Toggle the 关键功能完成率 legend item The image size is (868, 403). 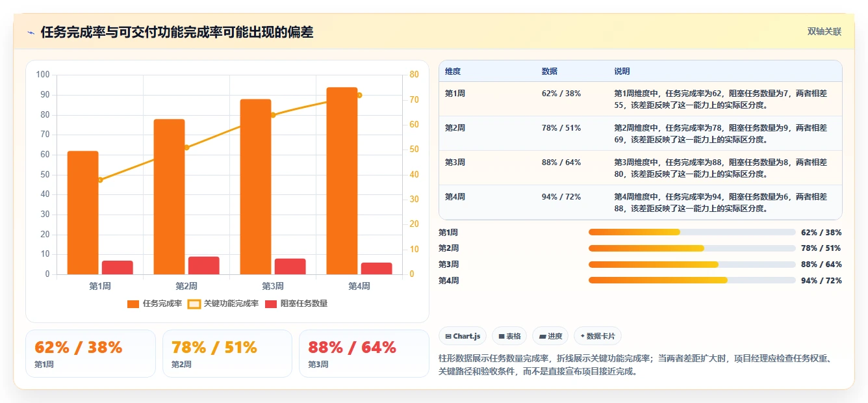click(x=223, y=304)
